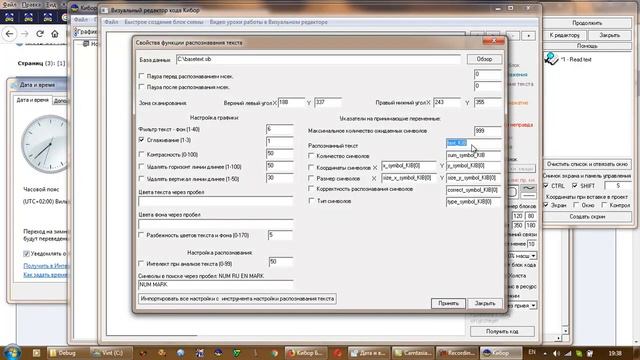This screenshot has height=360, width=640.
Task: Click the Цвета текста через пробел field
Action: pos(216,202)
